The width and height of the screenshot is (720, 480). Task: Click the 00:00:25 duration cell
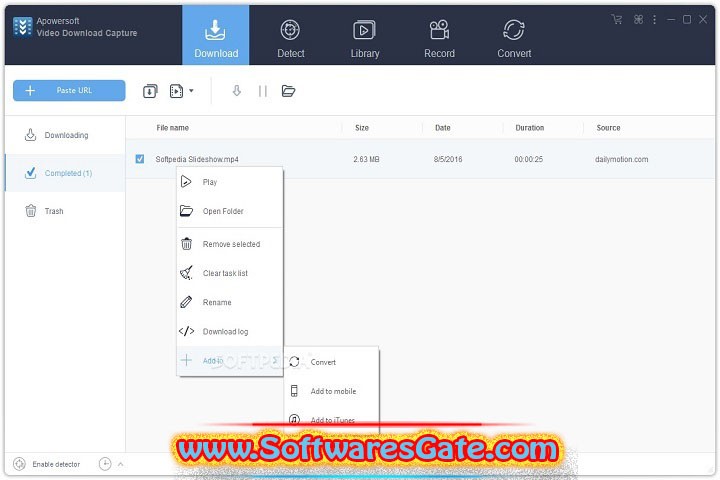(x=529, y=159)
